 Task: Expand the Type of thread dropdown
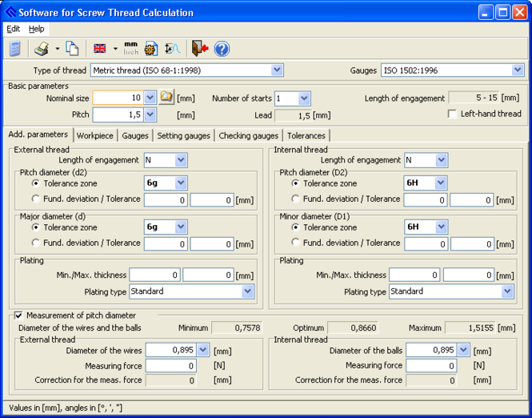click(277, 70)
